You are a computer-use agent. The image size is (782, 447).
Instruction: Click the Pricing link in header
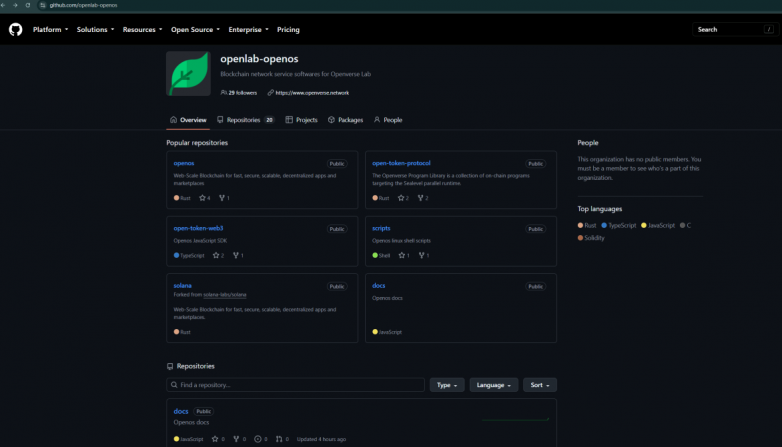(288, 29)
